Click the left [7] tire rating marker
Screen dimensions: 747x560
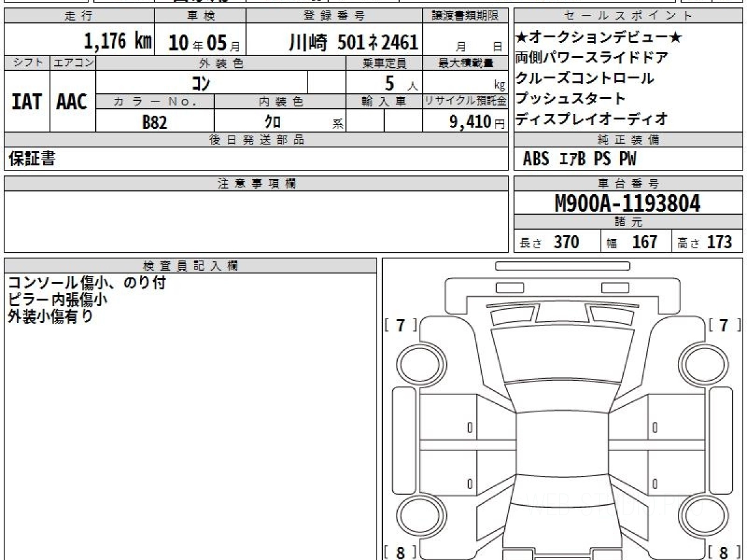(x=400, y=325)
